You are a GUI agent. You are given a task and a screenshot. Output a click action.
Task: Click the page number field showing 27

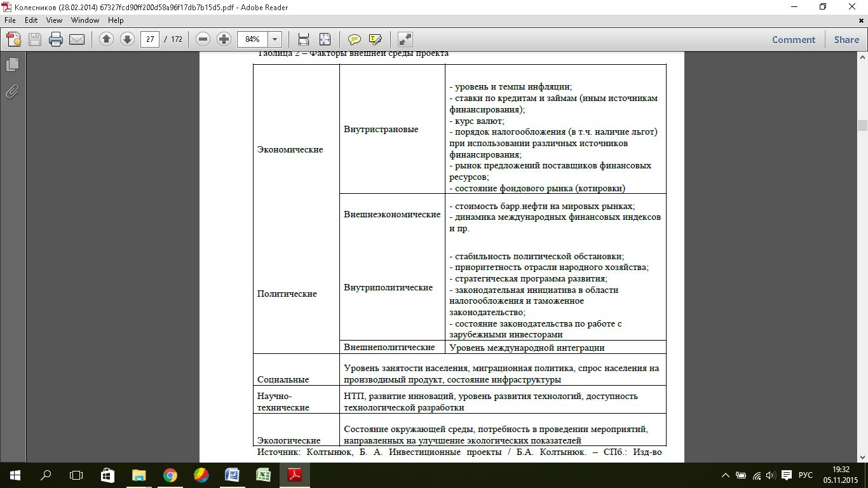point(150,39)
